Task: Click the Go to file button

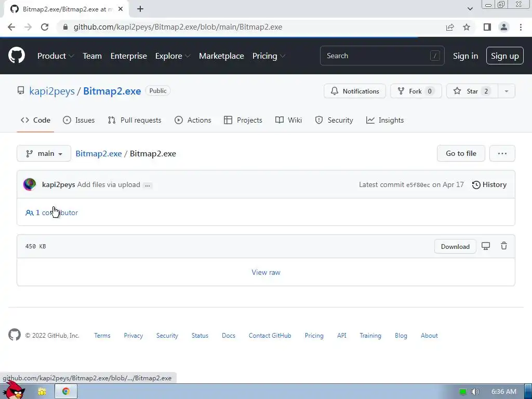Action: coord(461,153)
